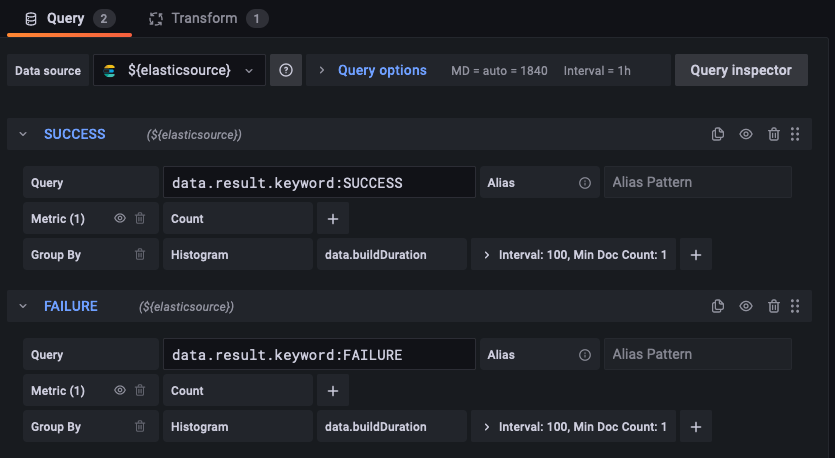Toggle visibility of the FAILURE query
The width and height of the screenshot is (835, 458).
tap(746, 306)
